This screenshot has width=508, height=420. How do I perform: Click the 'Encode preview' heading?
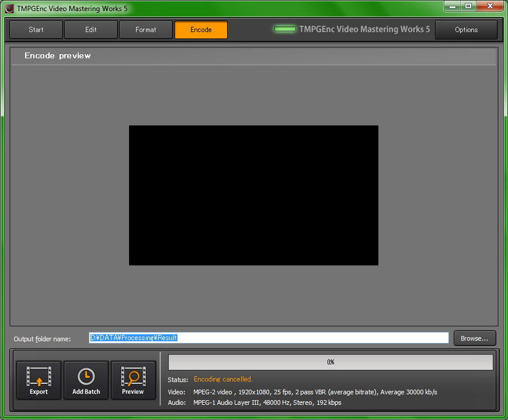(57, 55)
